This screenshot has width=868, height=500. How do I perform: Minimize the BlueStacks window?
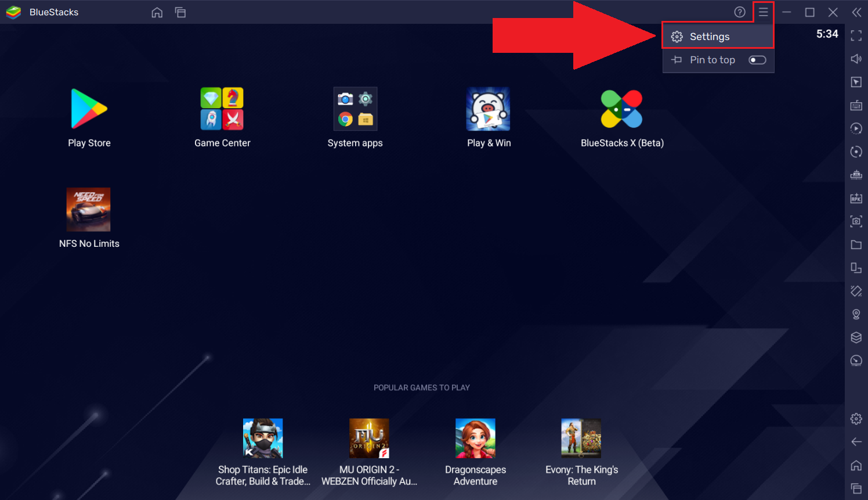(787, 12)
